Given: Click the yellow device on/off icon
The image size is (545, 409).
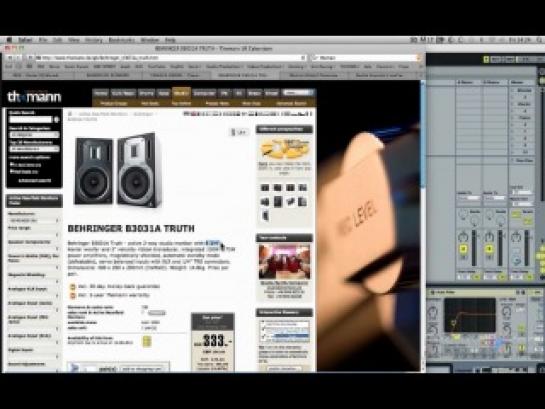Looking at the screenshot, I should pos(432,293).
